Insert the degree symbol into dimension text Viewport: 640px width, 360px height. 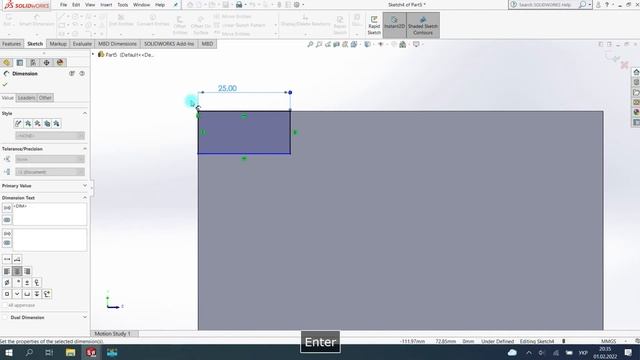click(17, 282)
